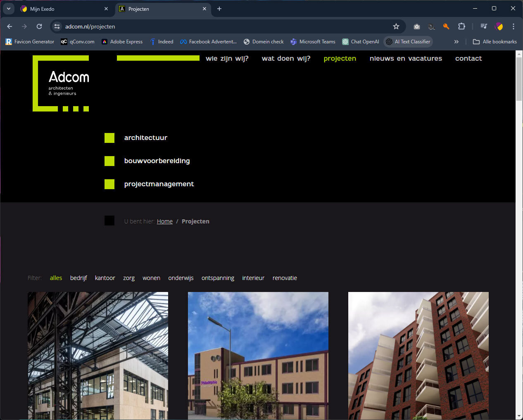
Task: Open the Alle bookmarks folder
Action: [494, 42]
